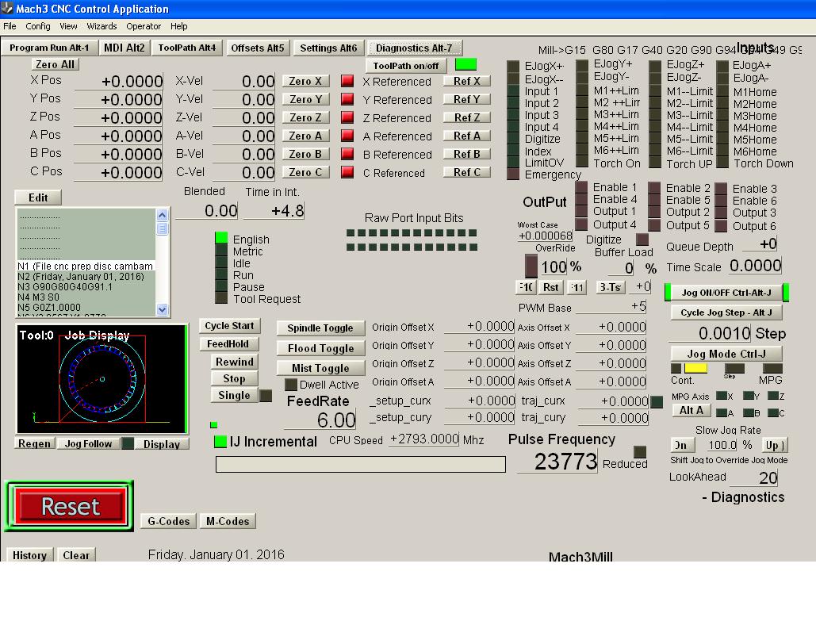The height and width of the screenshot is (644, 816).
Task: Toggle Jog ON/OFF Ctrl-Alt-J
Action: coord(726,293)
